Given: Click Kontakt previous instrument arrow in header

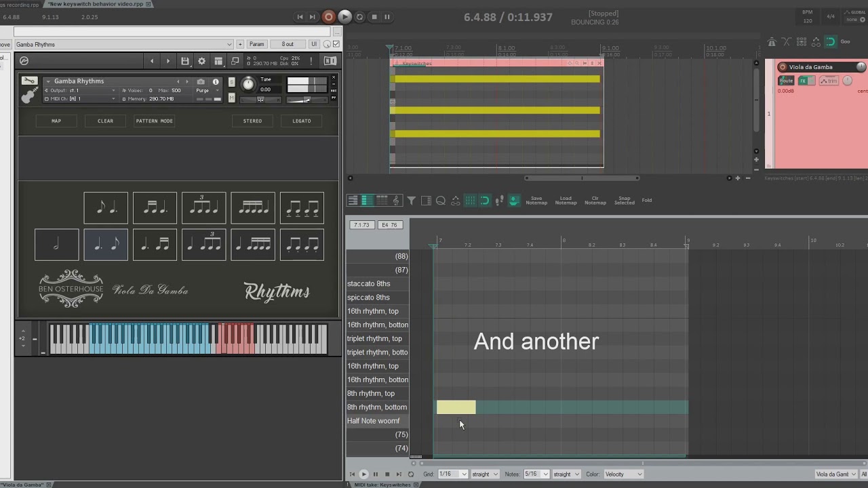Looking at the screenshot, I should [151, 61].
